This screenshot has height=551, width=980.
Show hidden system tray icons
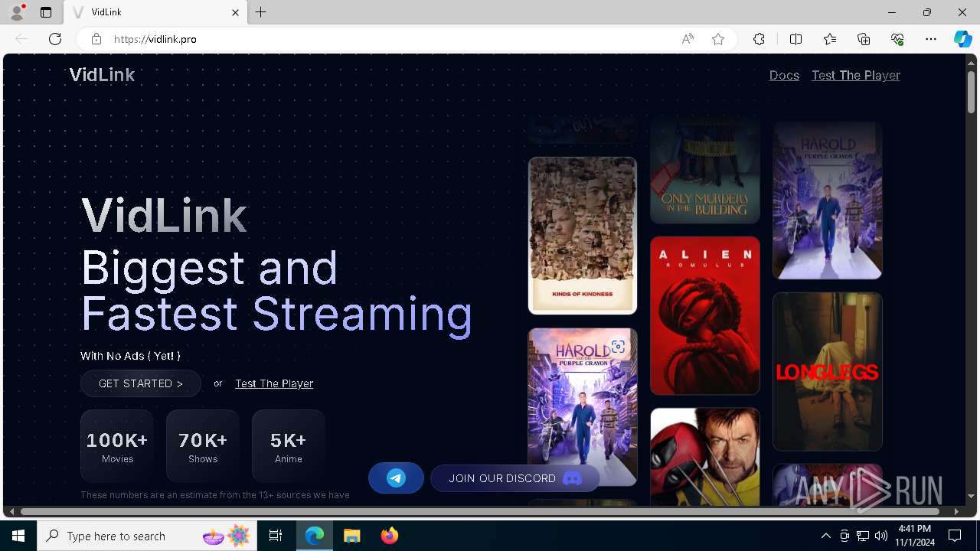[825, 536]
